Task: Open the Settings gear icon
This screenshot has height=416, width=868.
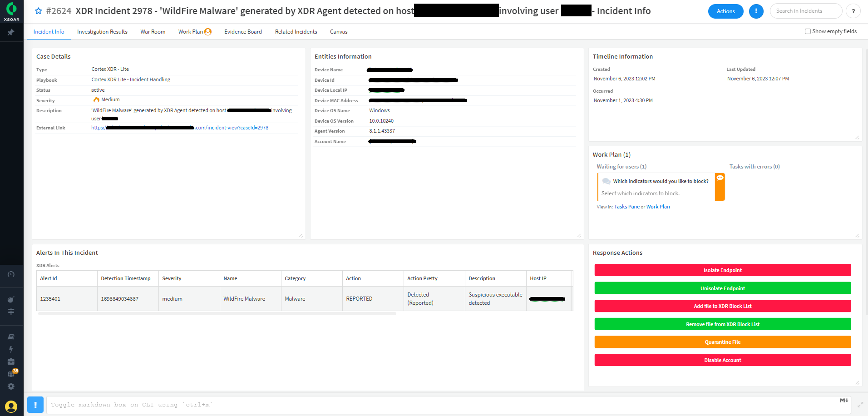Action: (x=11, y=386)
